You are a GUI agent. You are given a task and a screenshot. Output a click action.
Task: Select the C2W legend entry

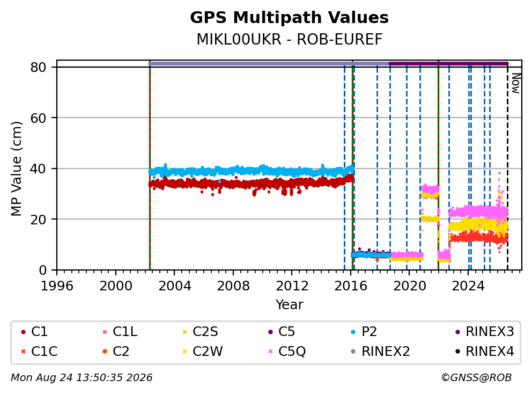203,351
